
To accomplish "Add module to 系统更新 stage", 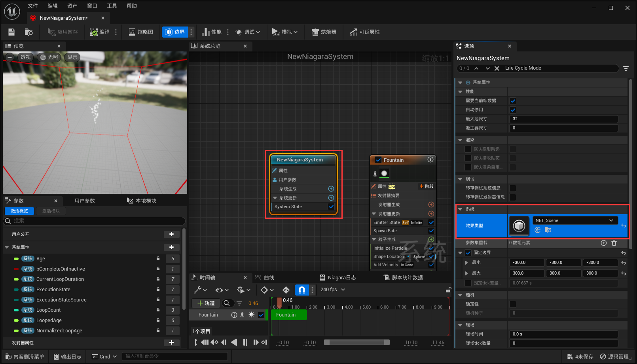I will [x=331, y=198].
